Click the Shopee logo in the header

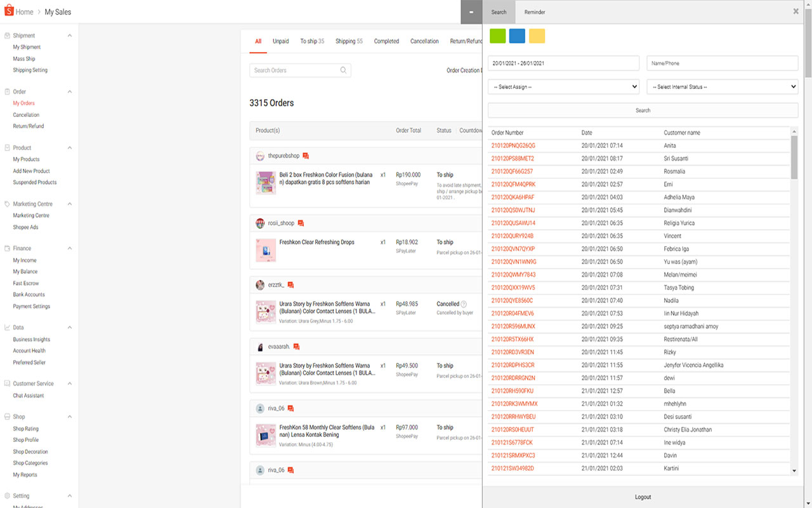(9, 11)
